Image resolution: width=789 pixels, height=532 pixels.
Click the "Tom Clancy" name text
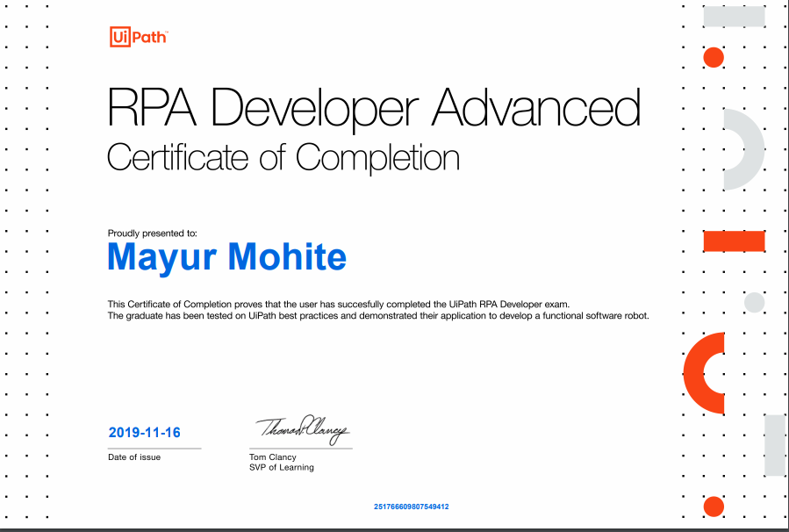click(273, 457)
